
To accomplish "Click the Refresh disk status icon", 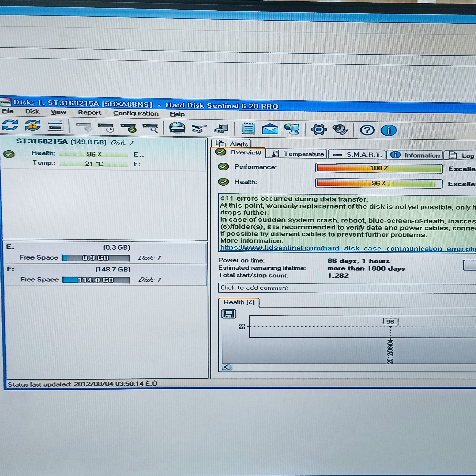I will click(x=10, y=125).
